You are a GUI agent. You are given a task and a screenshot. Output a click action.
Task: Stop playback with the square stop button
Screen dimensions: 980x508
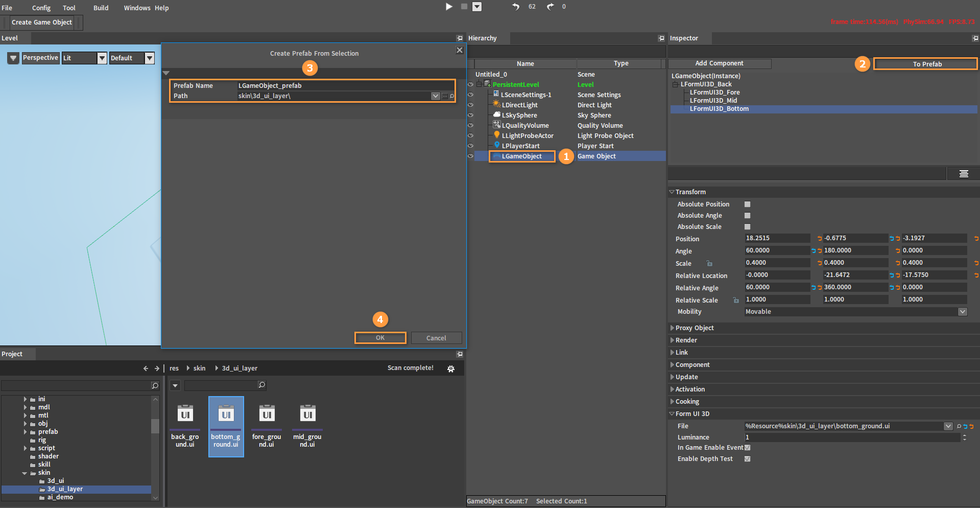(x=464, y=7)
